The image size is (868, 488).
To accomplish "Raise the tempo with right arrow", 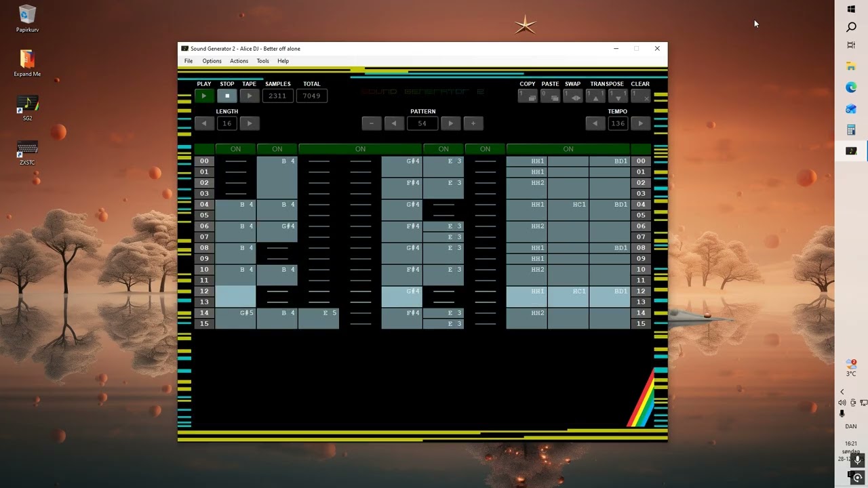I will pyautogui.click(x=641, y=123).
